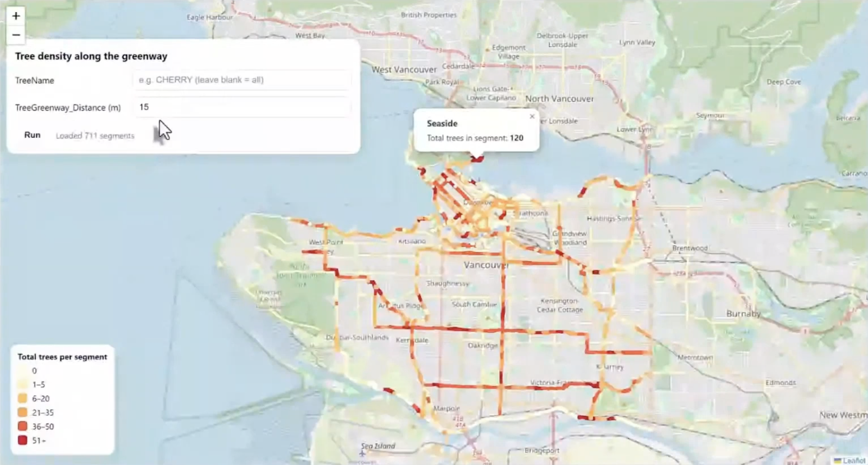Click the 21–35 orange legend swatch
The width and height of the screenshot is (868, 465).
pyautogui.click(x=22, y=412)
